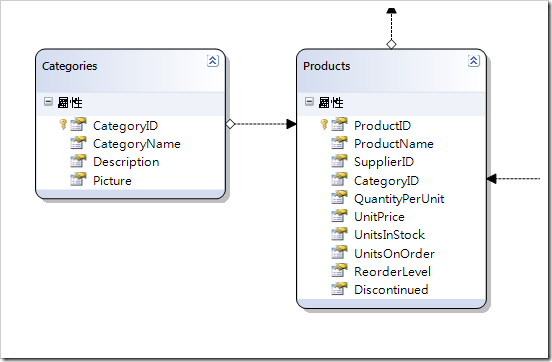552x362 pixels.
Task: Select the SupplierID property text
Action: 384,162
